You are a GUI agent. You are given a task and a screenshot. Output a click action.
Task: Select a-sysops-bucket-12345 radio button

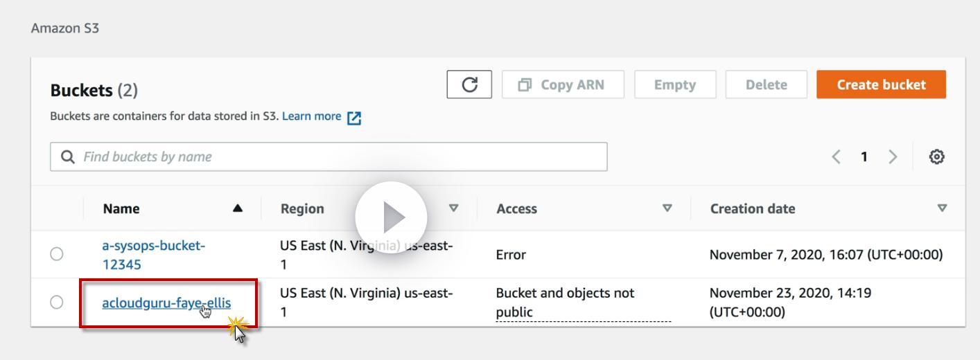[x=57, y=254]
